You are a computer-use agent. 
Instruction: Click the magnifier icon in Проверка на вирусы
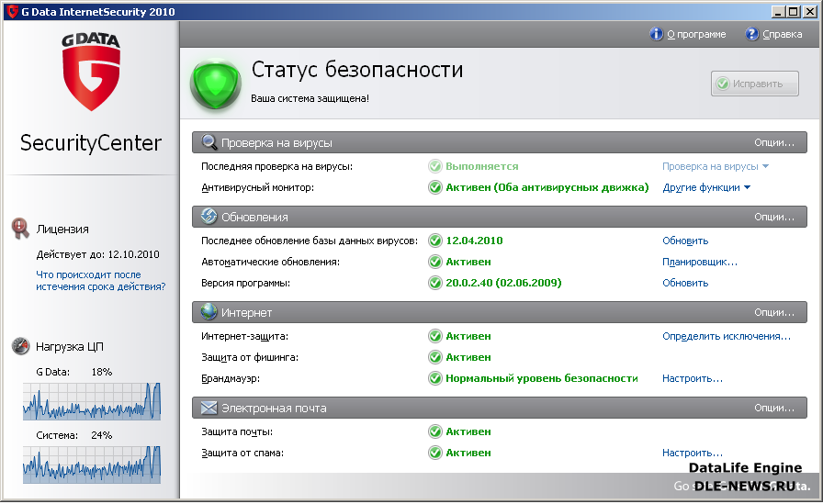209,142
